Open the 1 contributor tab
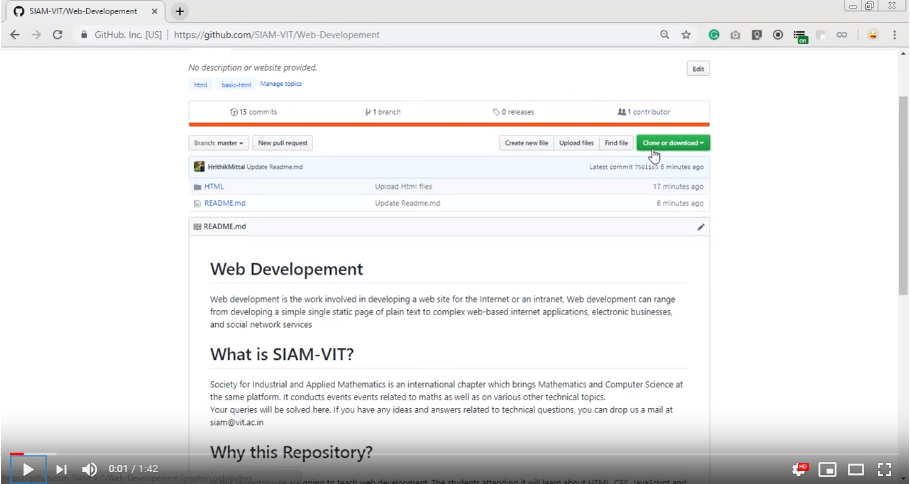Screen dimensions: 910x484 [x=644, y=112]
